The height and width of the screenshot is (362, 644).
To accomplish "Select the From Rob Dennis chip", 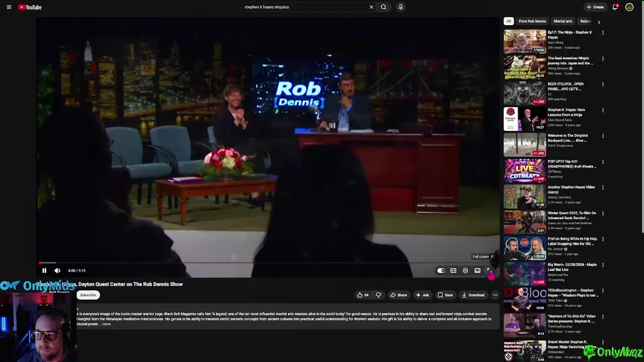I will [x=532, y=21].
